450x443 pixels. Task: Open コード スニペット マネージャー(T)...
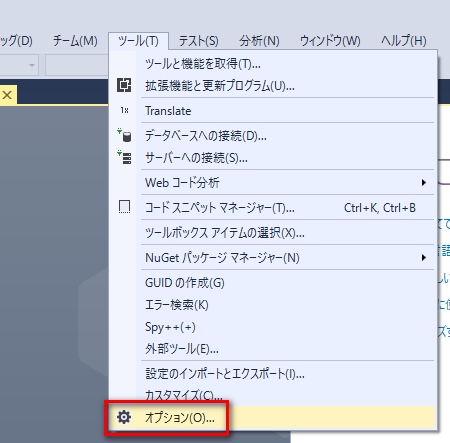[273, 208]
